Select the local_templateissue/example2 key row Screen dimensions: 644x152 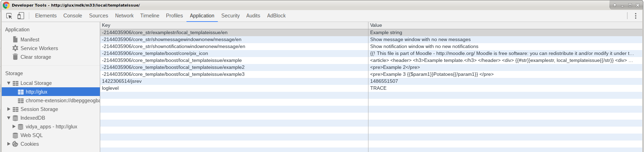point(234,67)
